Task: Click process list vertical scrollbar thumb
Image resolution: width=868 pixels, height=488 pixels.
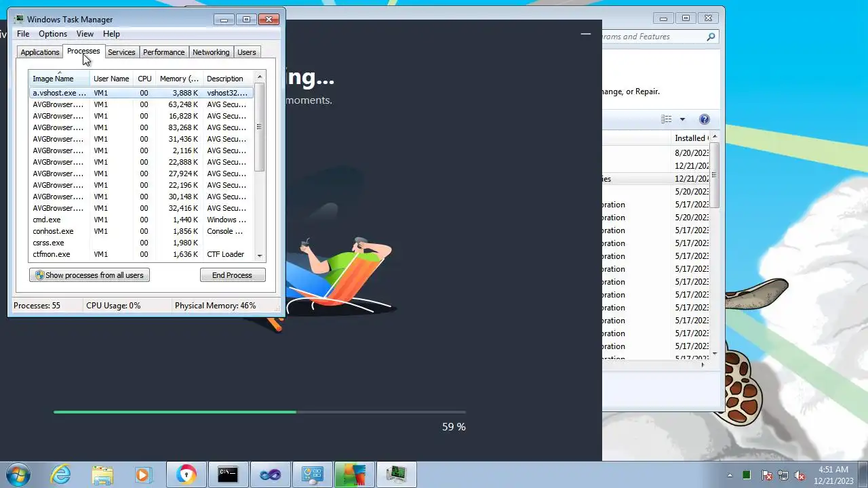Action: point(259,127)
